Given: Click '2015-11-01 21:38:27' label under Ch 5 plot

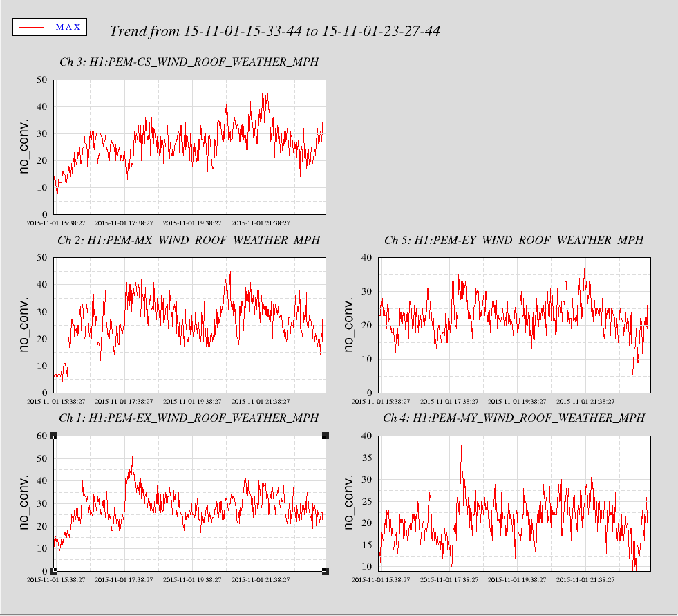Looking at the screenshot, I should [585, 402].
